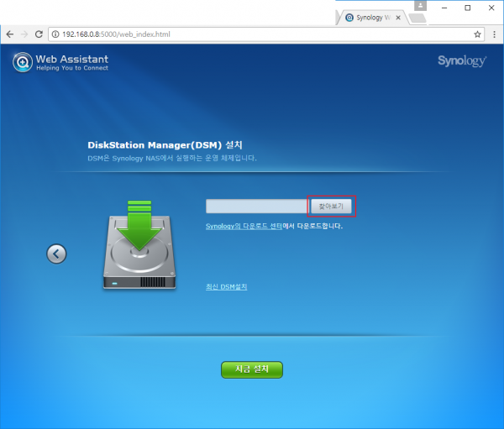Click the site info icon in address bar
This screenshot has width=504, height=429.
coord(55,34)
